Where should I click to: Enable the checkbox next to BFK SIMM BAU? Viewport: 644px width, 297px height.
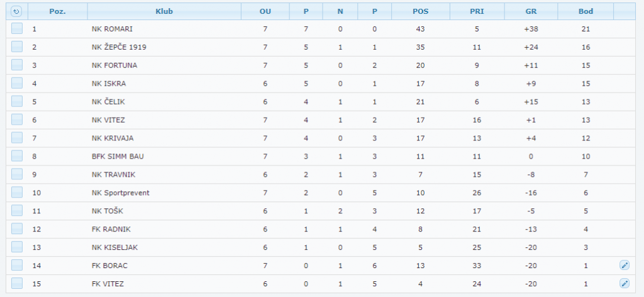click(x=17, y=155)
